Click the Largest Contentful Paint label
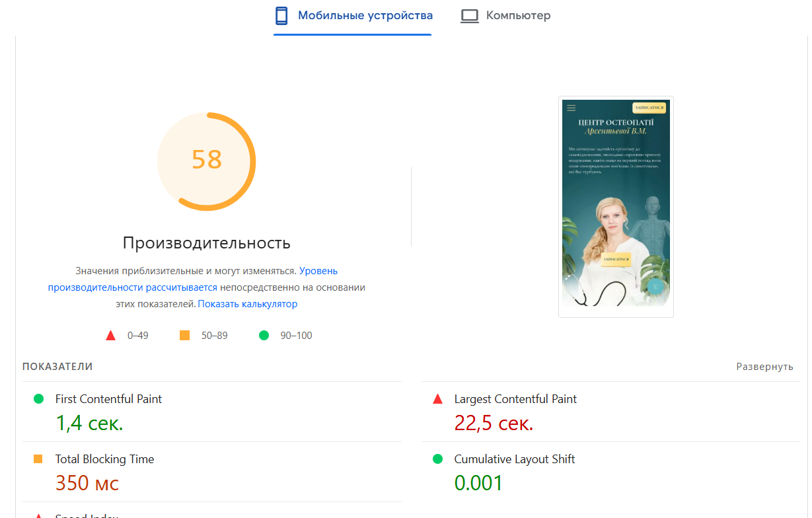This screenshot has height=518, width=812. click(x=515, y=399)
